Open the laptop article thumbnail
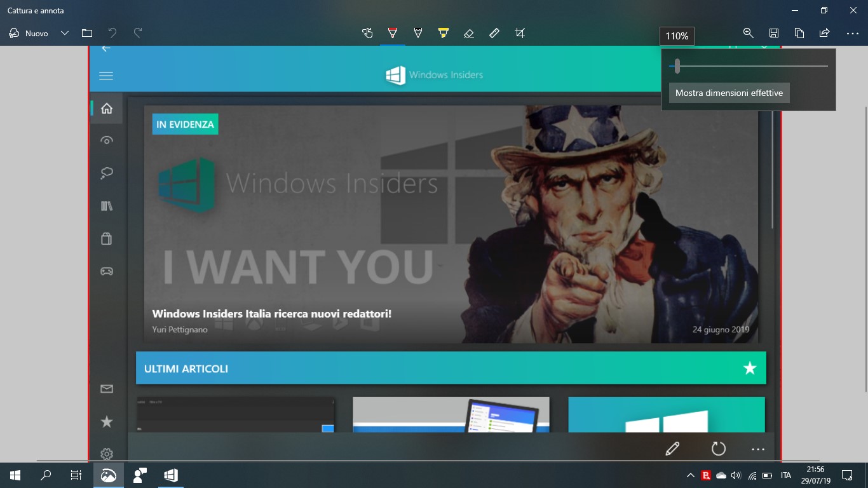 [451, 415]
